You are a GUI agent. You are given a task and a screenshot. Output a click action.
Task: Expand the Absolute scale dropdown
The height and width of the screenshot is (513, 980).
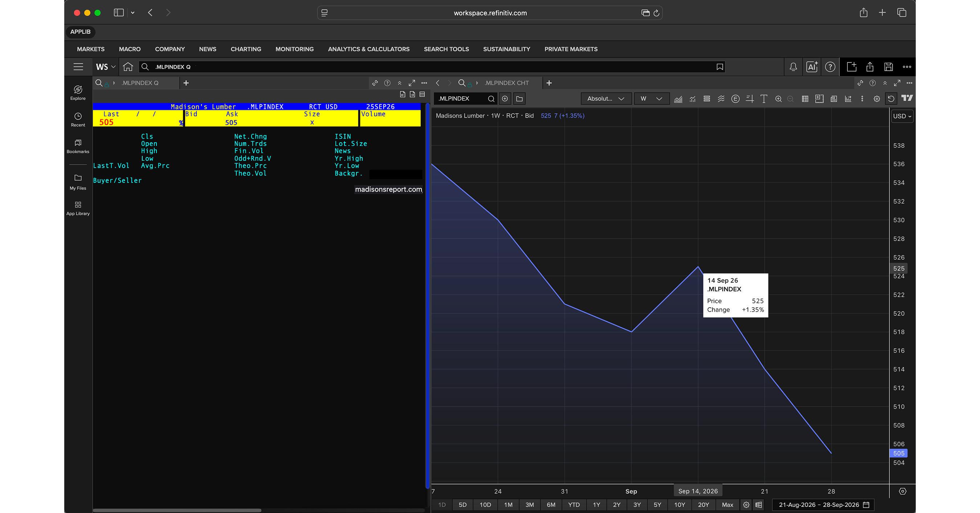(606, 99)
